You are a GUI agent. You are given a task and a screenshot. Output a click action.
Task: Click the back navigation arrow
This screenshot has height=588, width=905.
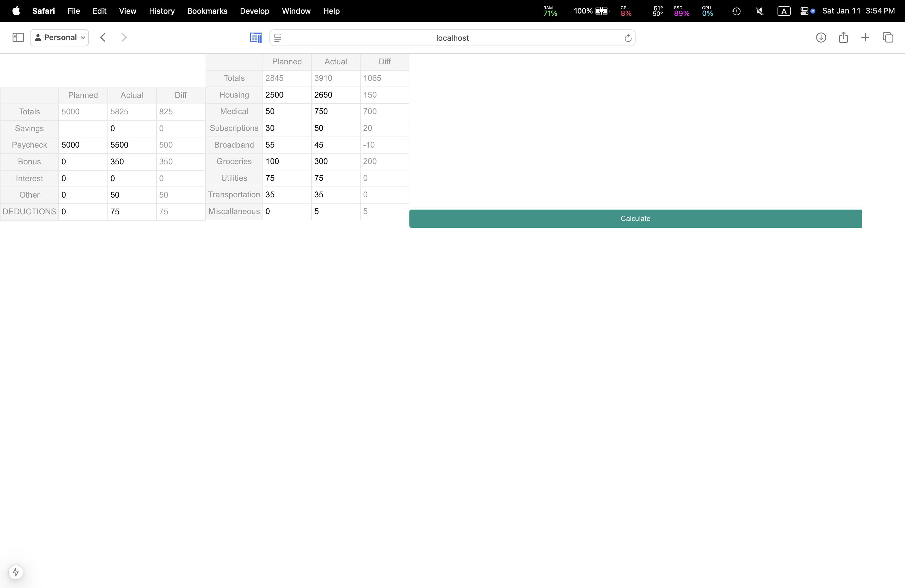tap(103, 37)
